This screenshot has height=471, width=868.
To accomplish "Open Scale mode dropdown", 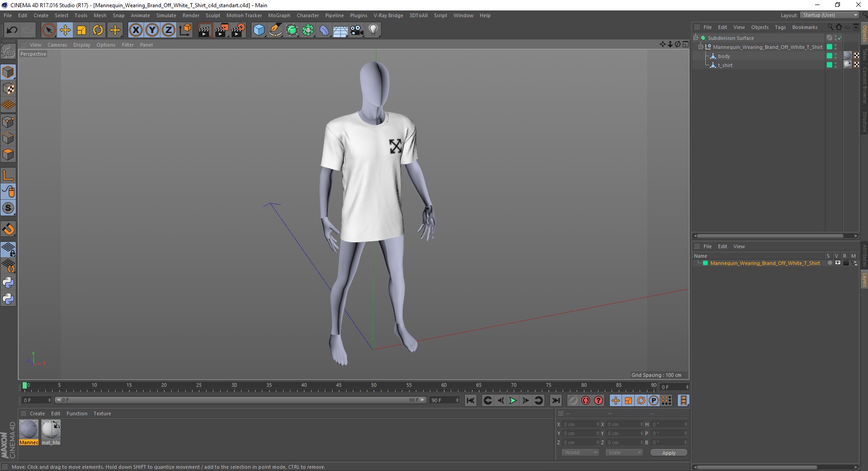I will coord(624,452).
